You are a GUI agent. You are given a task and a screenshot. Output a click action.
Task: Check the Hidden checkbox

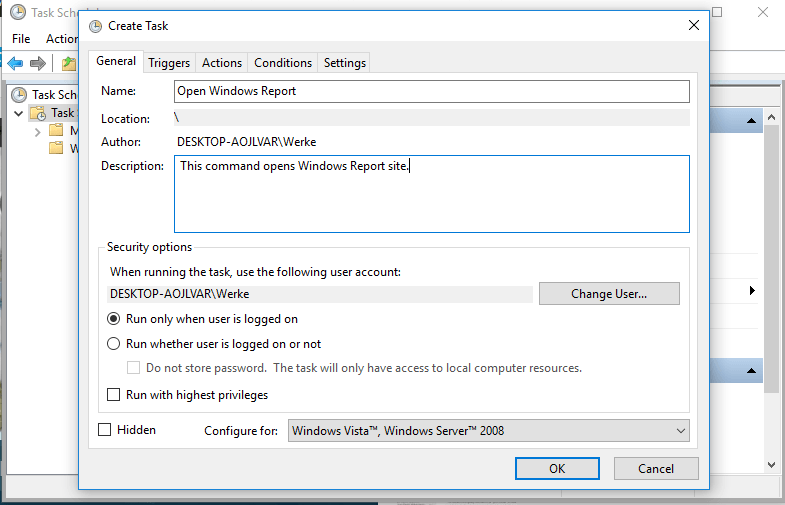[105, 430]
